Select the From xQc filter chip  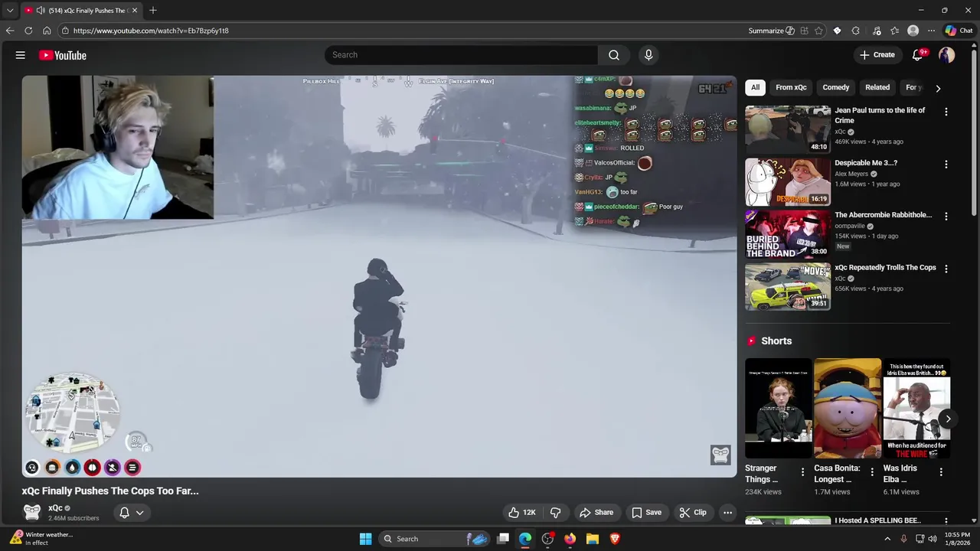click(x=791, y=87)
